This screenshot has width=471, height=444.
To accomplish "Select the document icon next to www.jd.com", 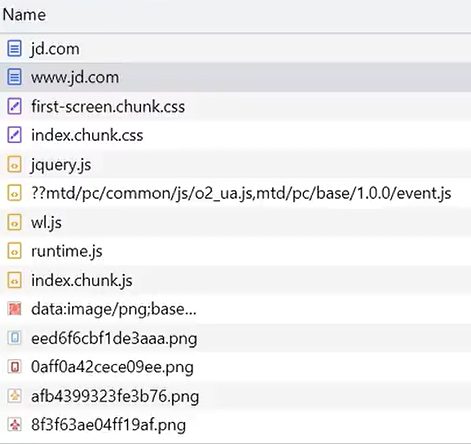I will click(14, 77).
